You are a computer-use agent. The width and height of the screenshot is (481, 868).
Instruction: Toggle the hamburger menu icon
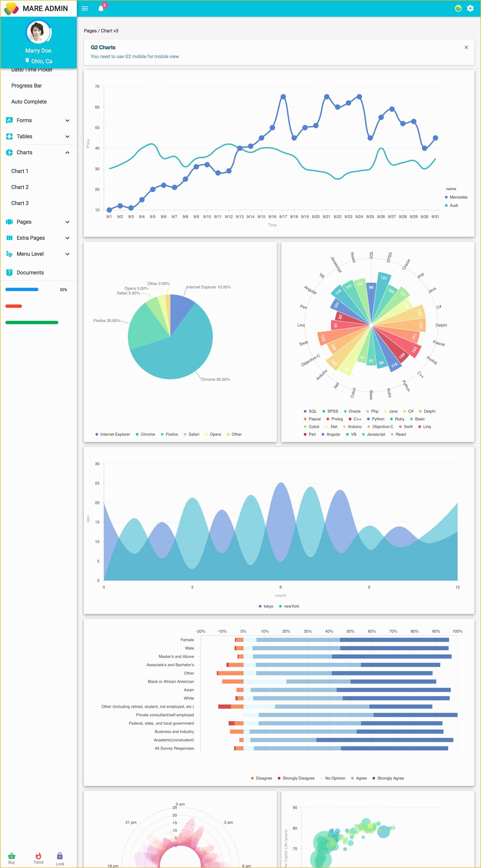(85, 8)
